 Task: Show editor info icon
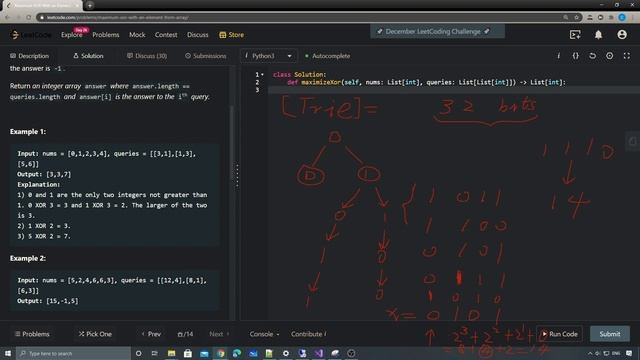[558, 56]
